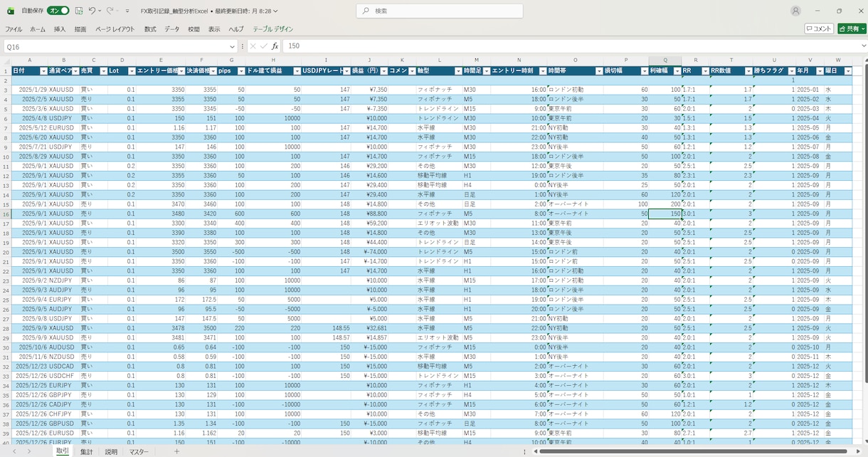Open the 勝ちフラグ filter dropdown

pos(791,71)
